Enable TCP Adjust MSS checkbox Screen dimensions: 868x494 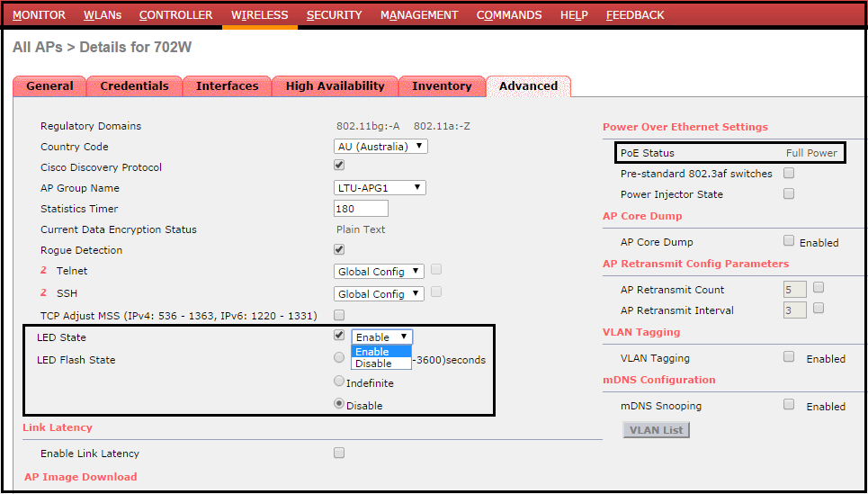click(x=339, y=315)
